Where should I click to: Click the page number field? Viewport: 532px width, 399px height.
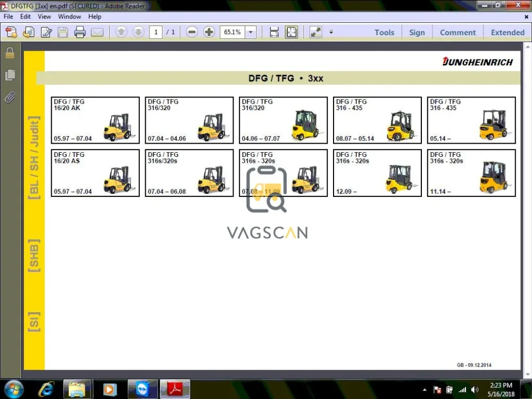pos(156,32)
